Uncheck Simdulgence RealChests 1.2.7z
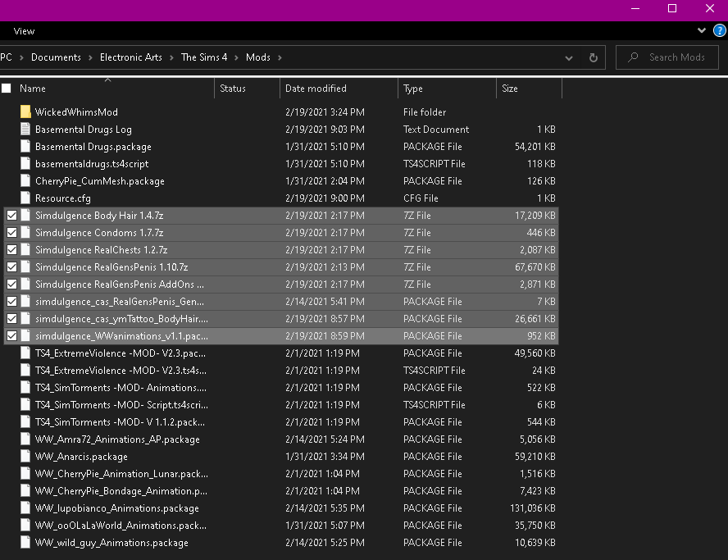 [x=12, y=250]
